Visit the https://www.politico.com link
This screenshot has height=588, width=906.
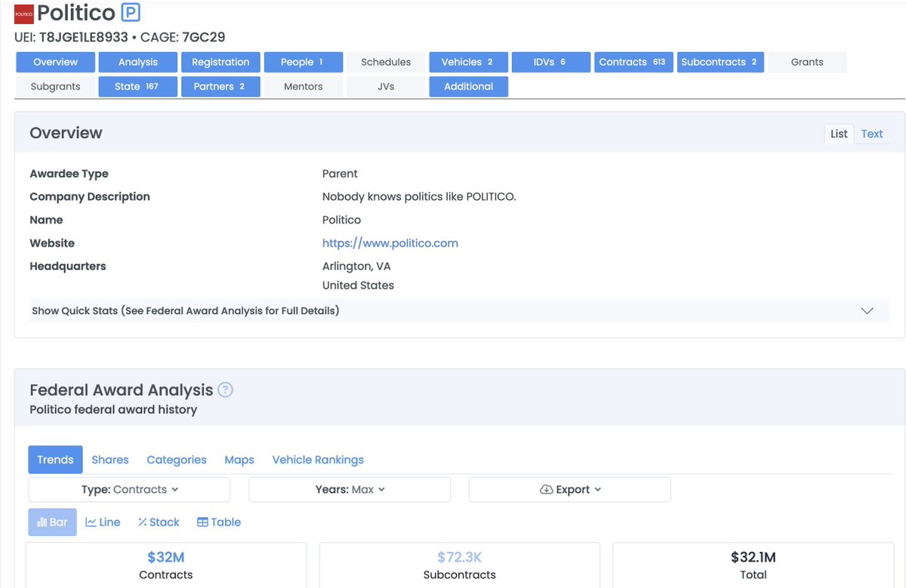pos(390,243)
